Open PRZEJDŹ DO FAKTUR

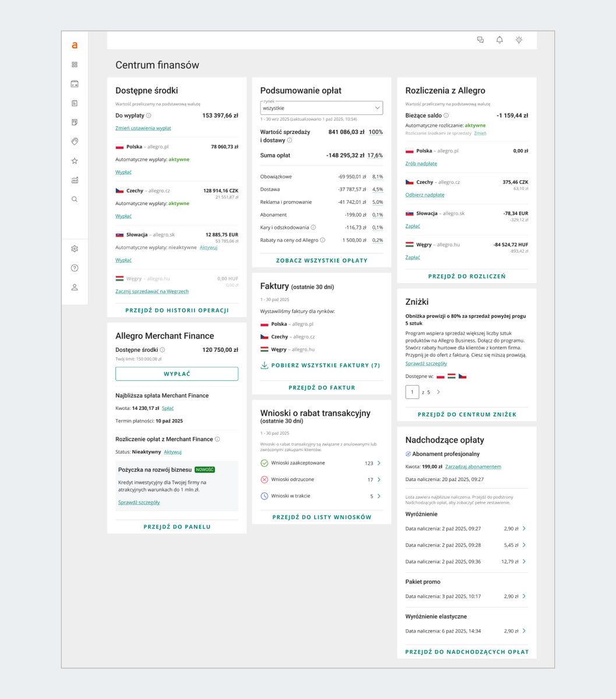pyautogui.click(x=322, y=387)
